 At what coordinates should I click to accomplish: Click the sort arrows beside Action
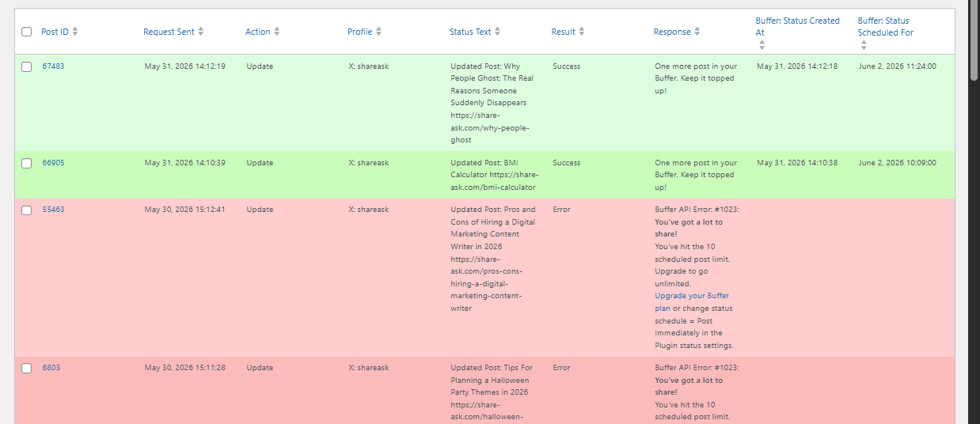pos(277,32)
